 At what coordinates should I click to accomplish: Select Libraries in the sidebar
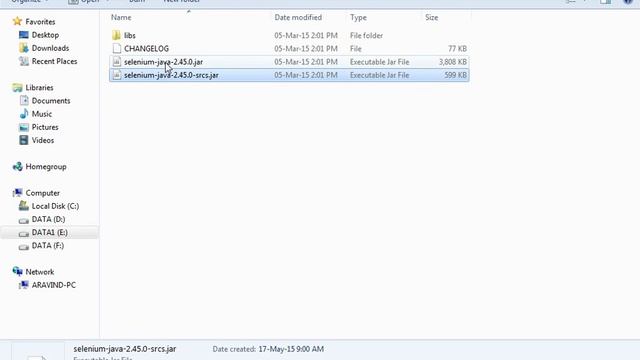click(39, 87)
